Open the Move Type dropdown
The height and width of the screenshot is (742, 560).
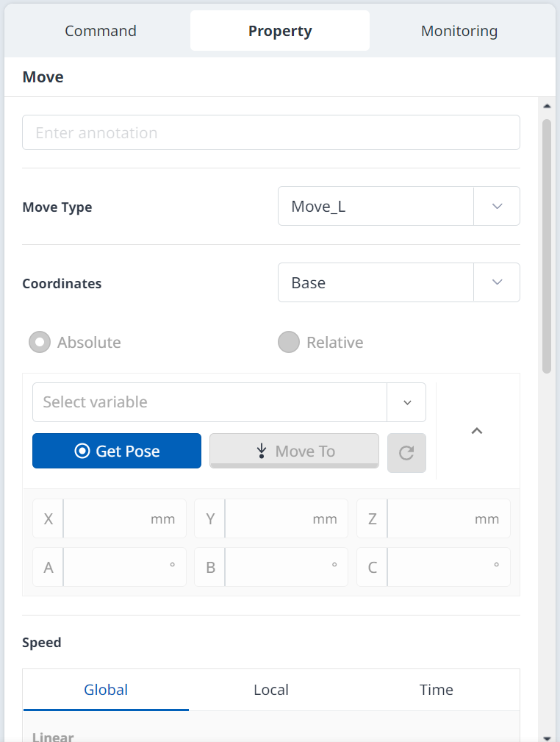point(399,206)
